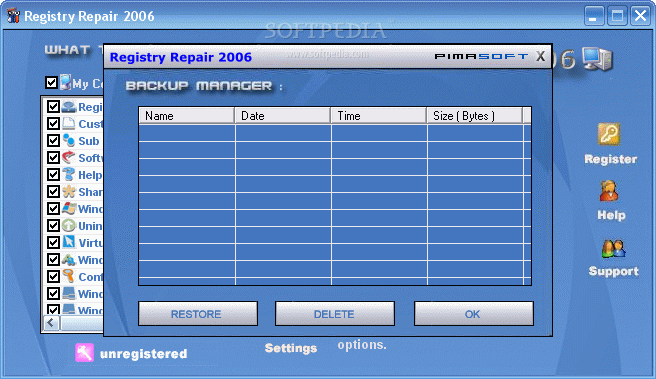The width and height of the screenshot is (656, 379).
Task: Sort backups by Time column header
Action: tap(379, 115)
